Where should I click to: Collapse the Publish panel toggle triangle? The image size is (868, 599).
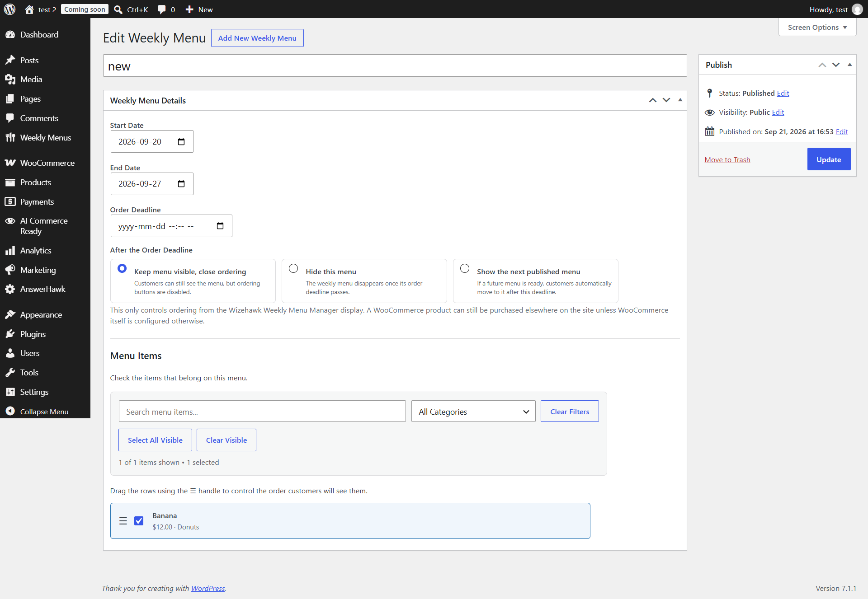(849, 65)
